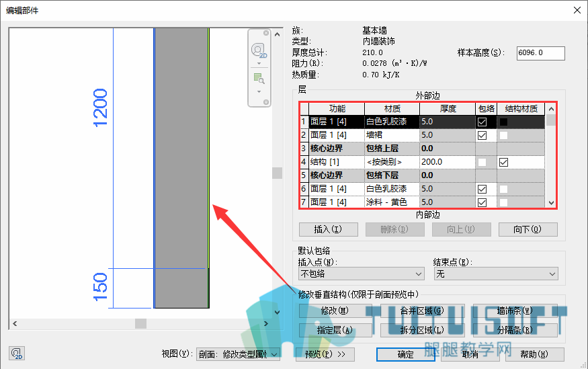This screenshot has height=369, width=588.
Task: Click the 预览(P) >> button
Action: 325,354
